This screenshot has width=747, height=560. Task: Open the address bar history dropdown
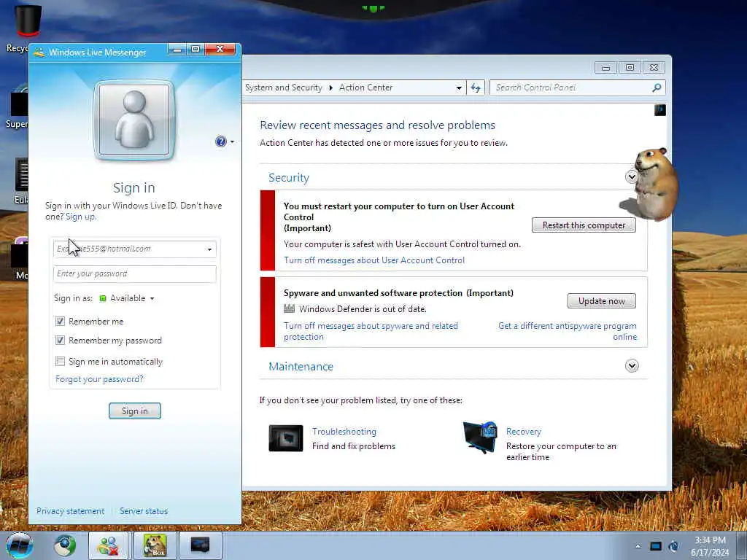coord(459,87)
